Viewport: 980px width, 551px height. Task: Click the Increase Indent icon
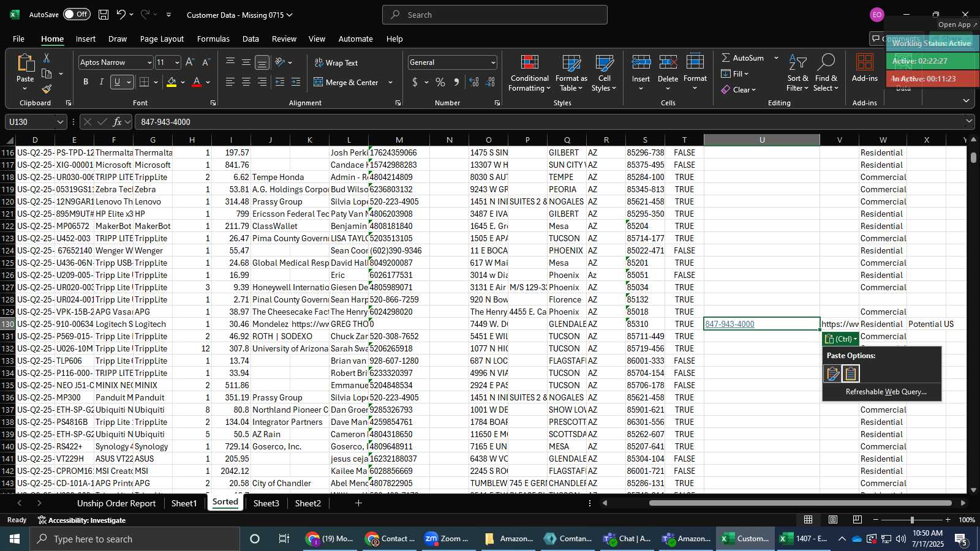click(296, 82)
